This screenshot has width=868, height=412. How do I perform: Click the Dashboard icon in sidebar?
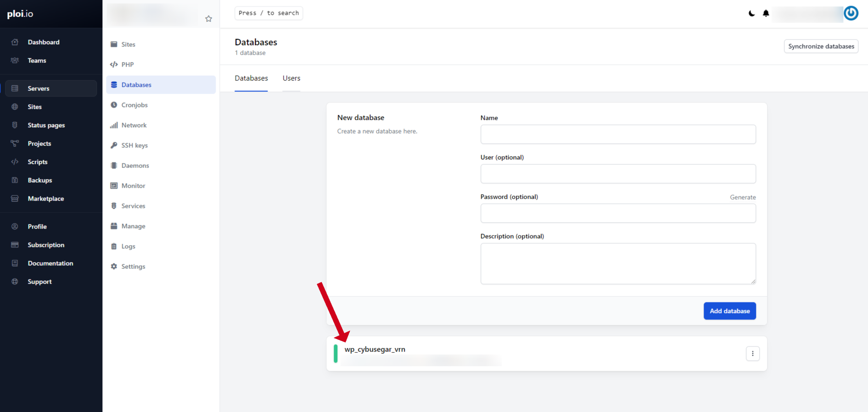pyautogui.click(x=15, y=42)
